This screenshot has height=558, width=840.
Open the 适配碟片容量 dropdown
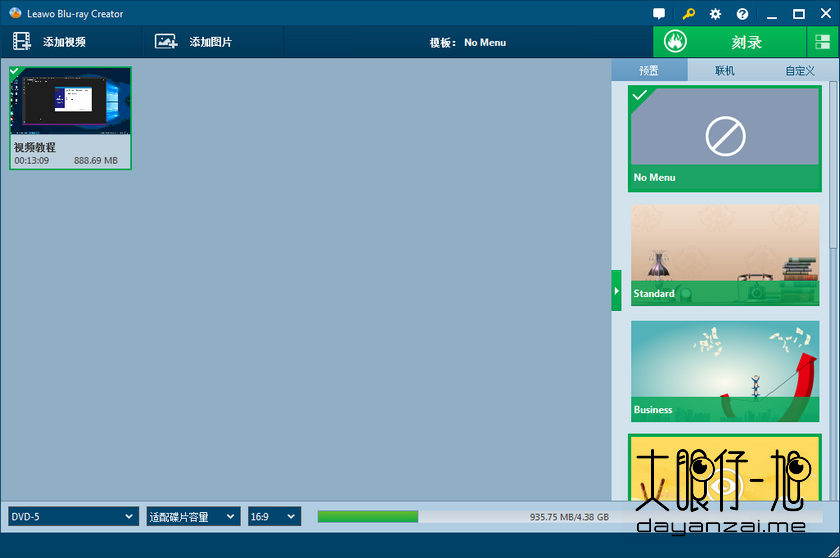click(x=193, y=516)
